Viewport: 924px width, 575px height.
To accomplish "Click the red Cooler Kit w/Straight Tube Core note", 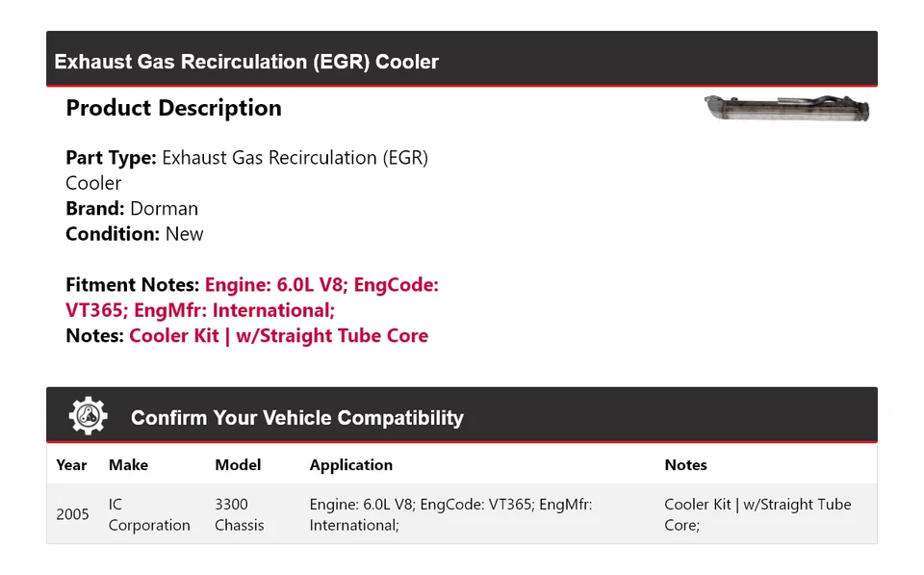I will [278, 336].
